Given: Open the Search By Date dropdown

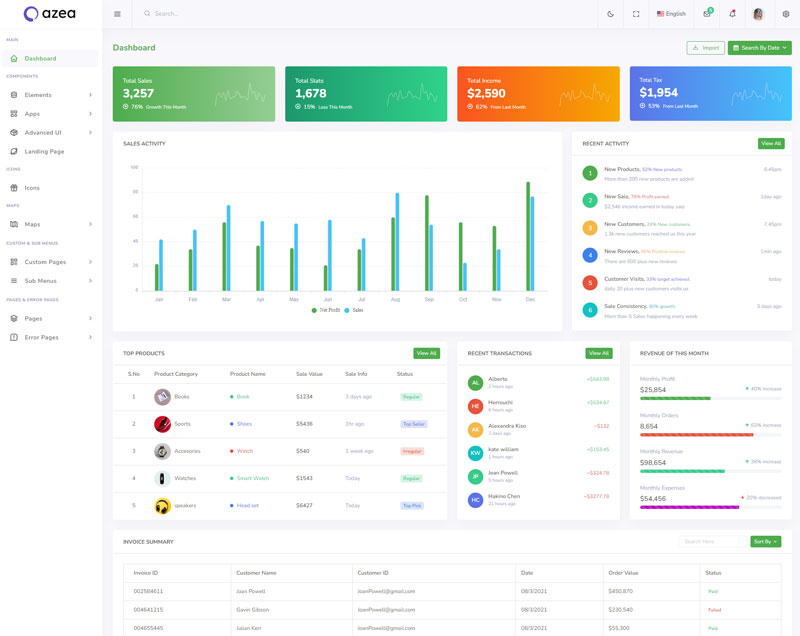Looking at the screenshot, I should [759, 48].
